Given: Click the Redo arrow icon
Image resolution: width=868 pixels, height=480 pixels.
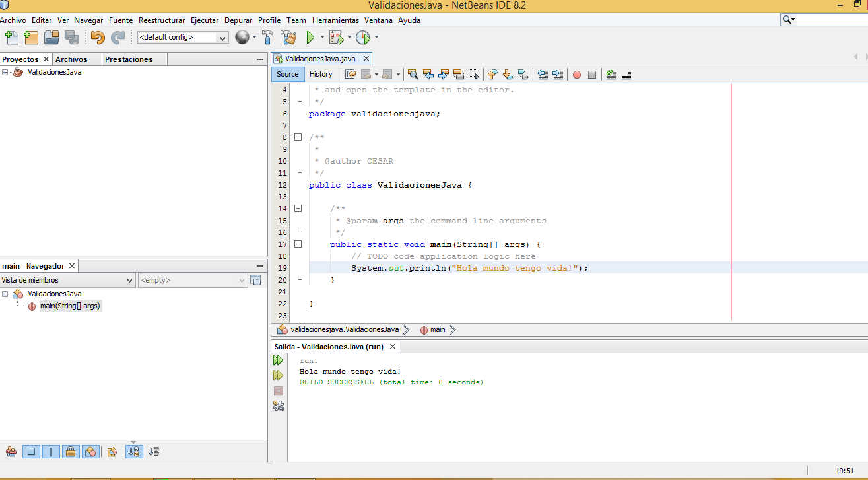Looking at the screenshot, I should click(x=117, y=38).
